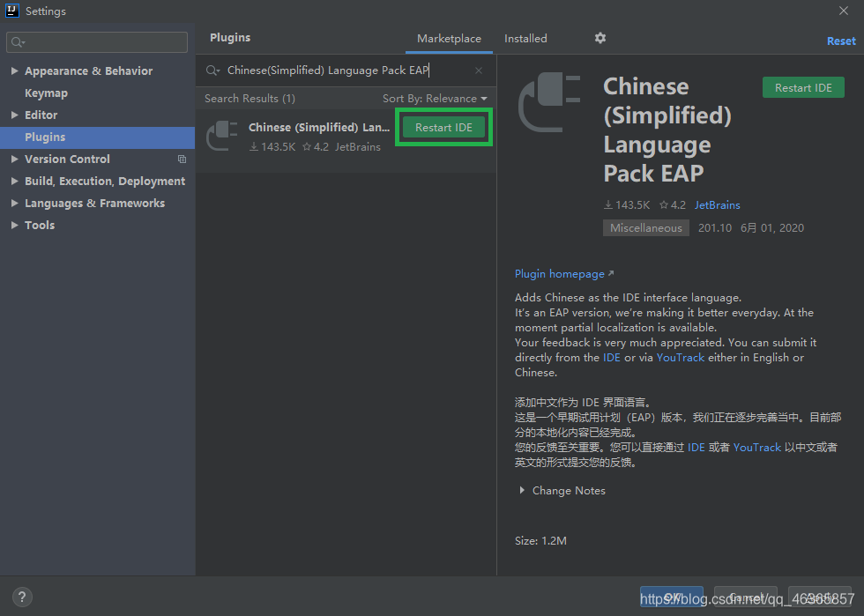Click the Search Results (1) label
Image resolution: width=864 pixels, height=616 pixels.
click(250, 99)
